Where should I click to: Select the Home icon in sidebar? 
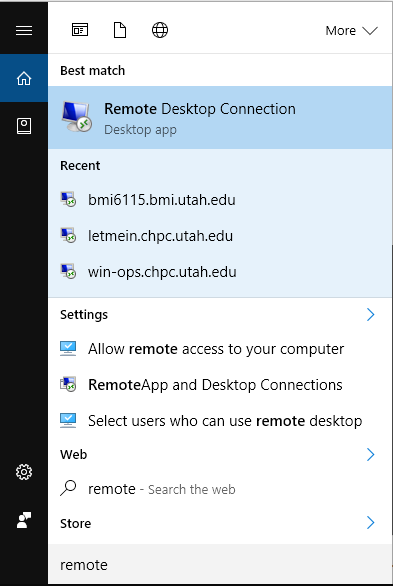24,78
